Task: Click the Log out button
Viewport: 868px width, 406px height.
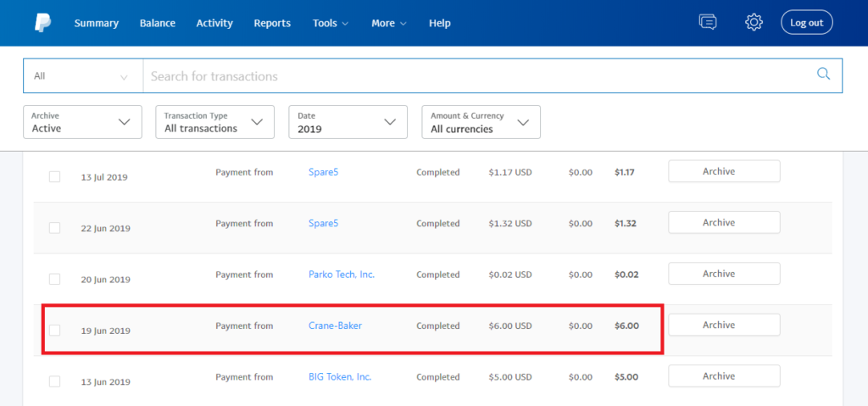Action: [x=807, y=23]
